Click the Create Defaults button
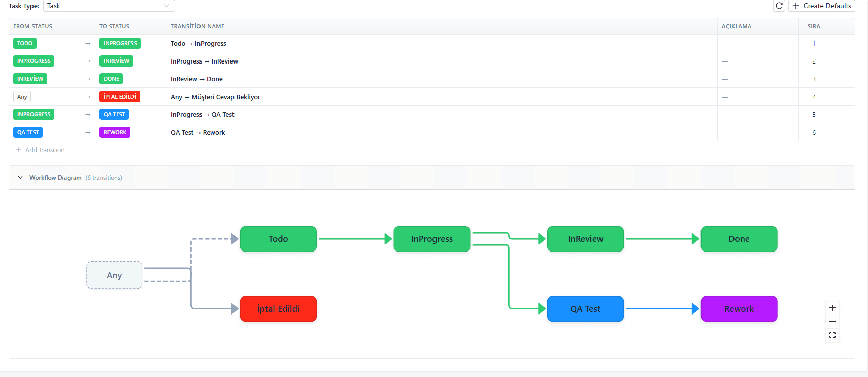The width and height of the screenshot is (868, 377). pos(822,6)
